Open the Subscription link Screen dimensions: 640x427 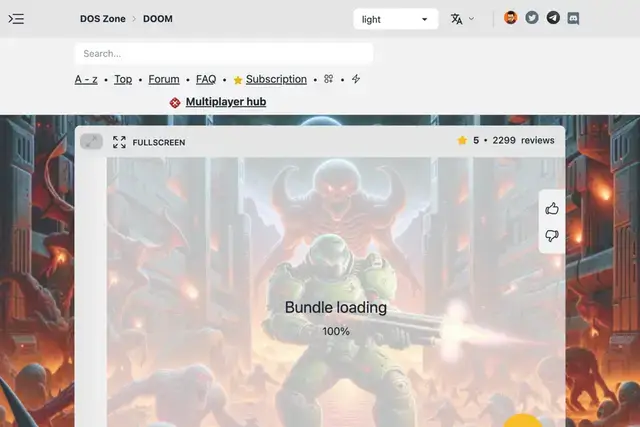tap(276, 79)
